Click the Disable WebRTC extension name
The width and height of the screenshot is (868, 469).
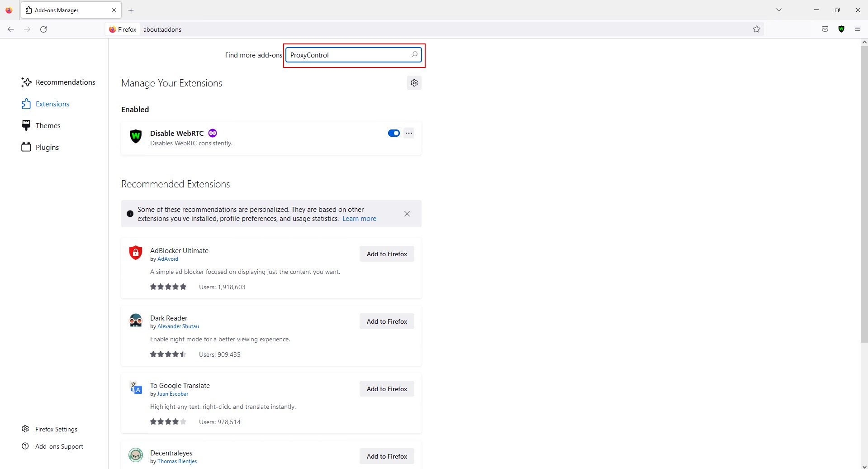tap(177, 133)
